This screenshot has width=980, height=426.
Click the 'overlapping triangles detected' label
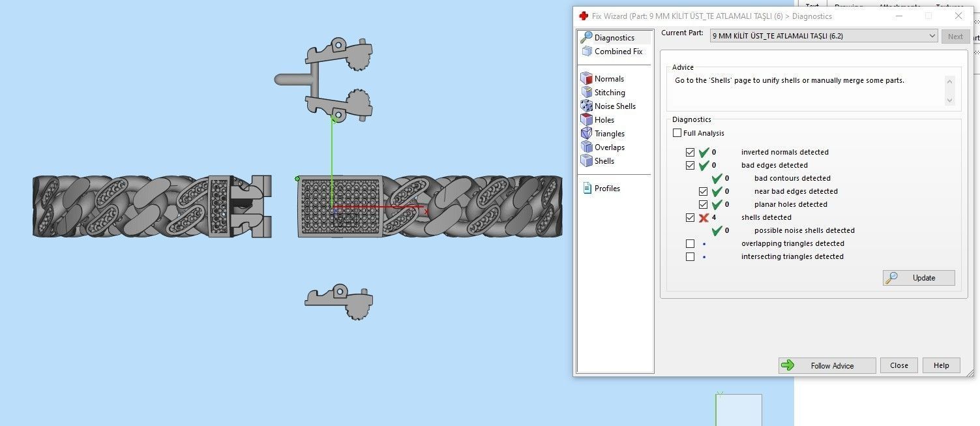793,244
